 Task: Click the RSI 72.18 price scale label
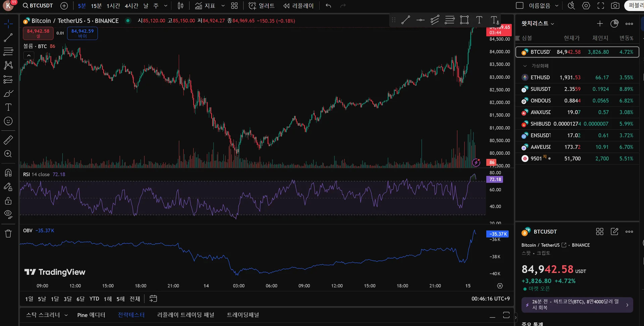point(495,179)
